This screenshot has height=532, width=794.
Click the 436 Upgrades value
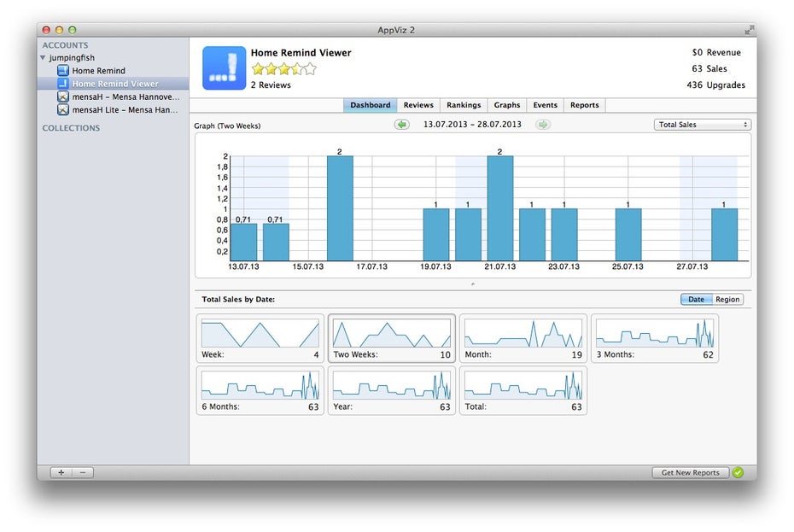(716, 85)
